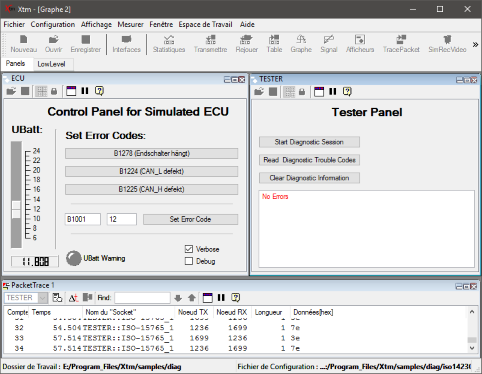Click Read Diagnostic Trouble Codes button
Image resolution: width=482 pixels, height=374 pixels.
309,160
